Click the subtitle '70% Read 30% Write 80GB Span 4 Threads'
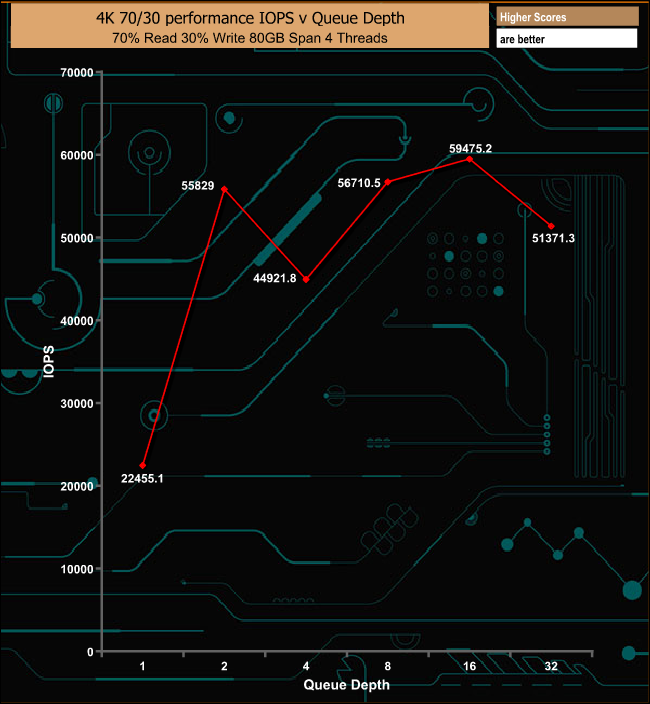The image size is (650, 704). pos(250,38)
